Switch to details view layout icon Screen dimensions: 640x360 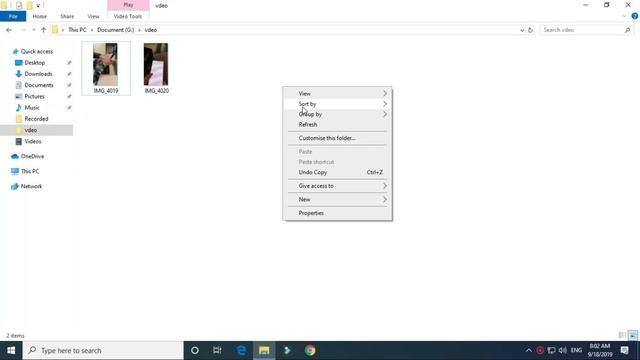pos(622,336)
